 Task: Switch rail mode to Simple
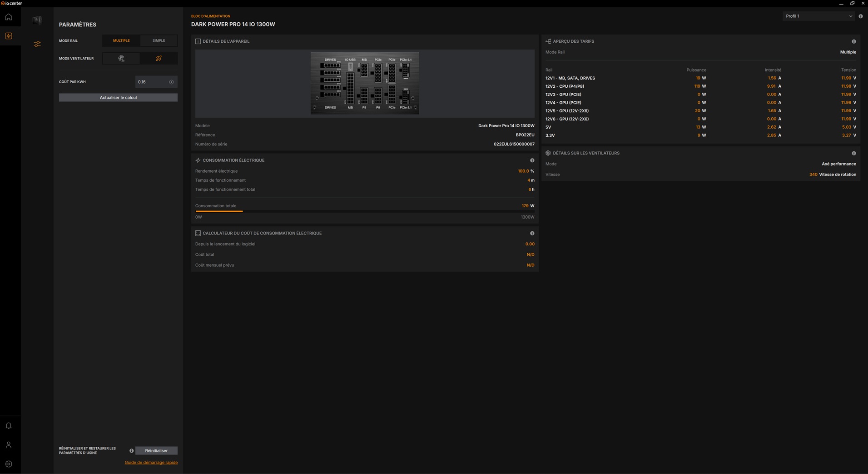coord(159,41)
